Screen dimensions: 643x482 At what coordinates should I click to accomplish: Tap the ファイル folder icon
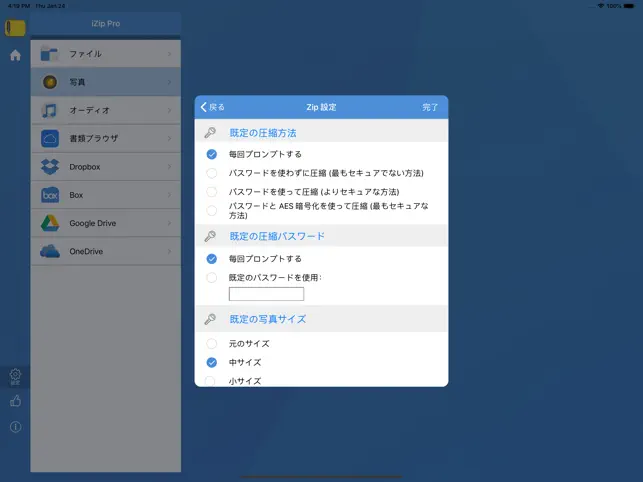pyautogui.click(x=50, y=54)
